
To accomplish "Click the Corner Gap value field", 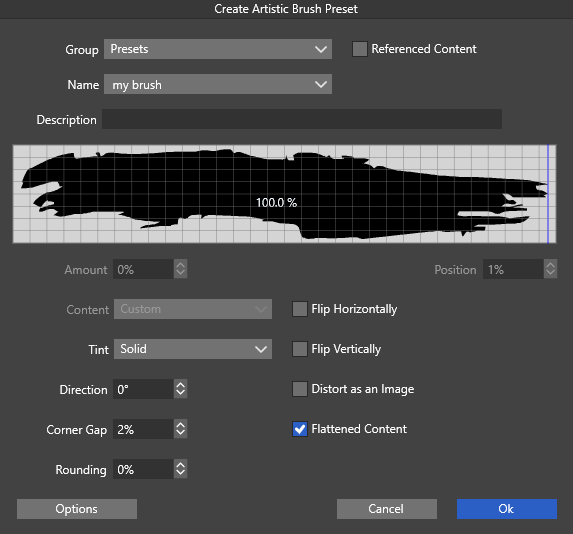I will point(143,429).
